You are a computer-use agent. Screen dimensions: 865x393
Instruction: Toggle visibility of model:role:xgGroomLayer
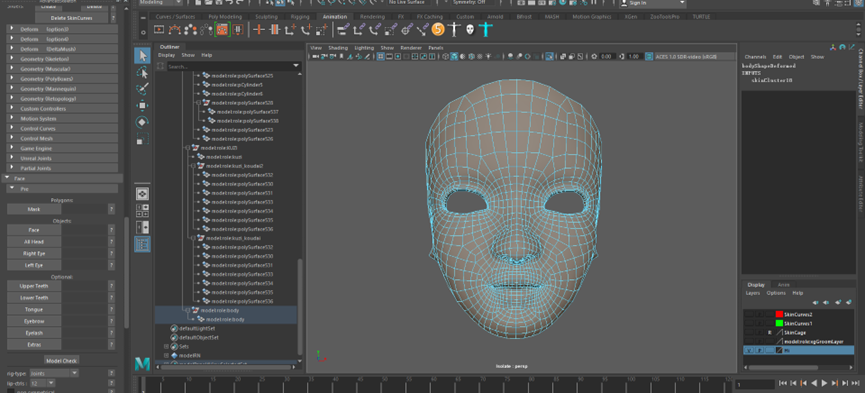[x=749, y=342]
